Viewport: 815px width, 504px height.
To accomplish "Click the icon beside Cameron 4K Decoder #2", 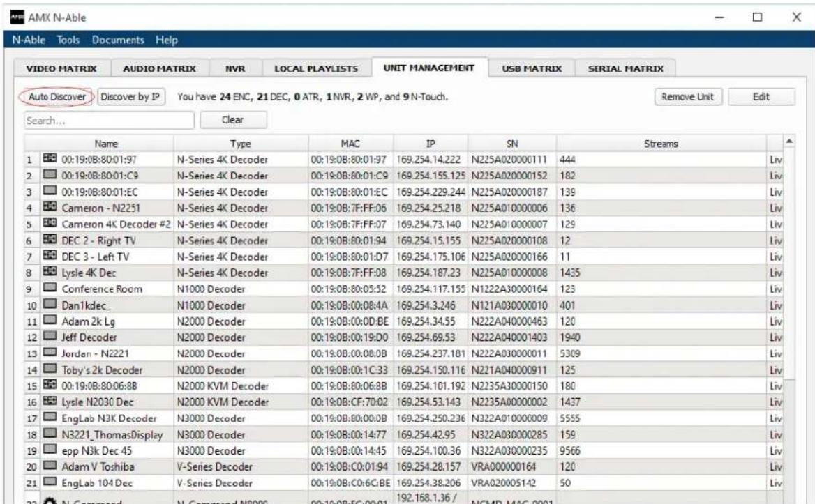I will pyautogui.click(x=50, y=223).
